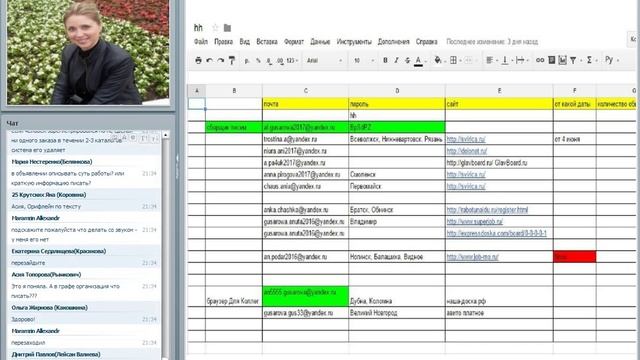
Task: Click the Ольга Жирнова name in the chat
Action: pyautogui.click(x=49, y=307)
